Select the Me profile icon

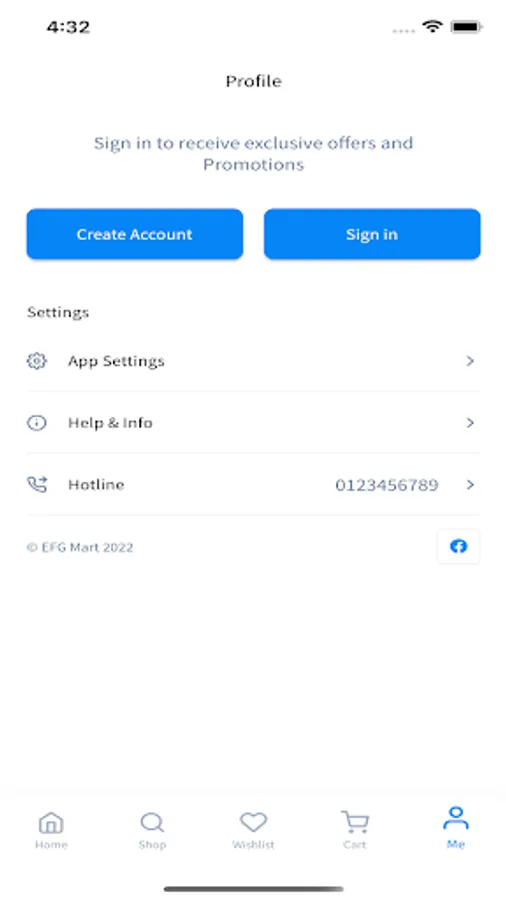[x=456, y=818]
